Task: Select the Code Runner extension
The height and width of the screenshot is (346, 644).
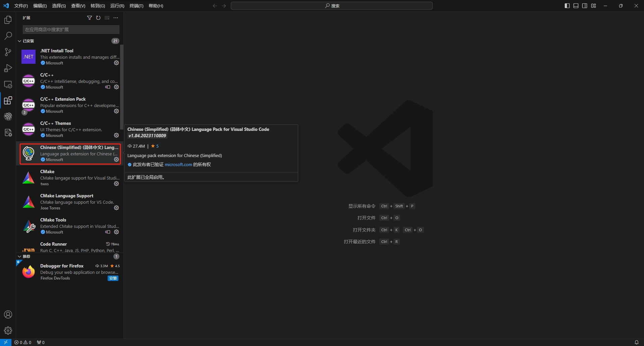Action: pyautogui.click(x=70, y=247)
